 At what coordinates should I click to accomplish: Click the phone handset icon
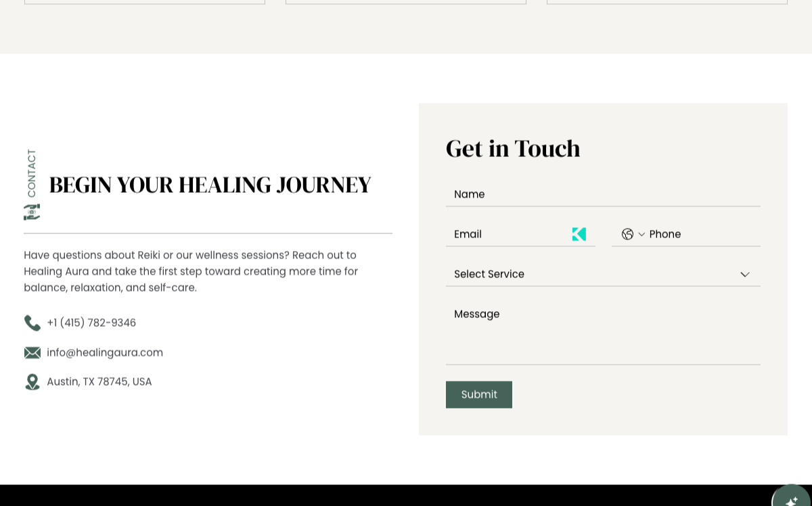click(32, 323)
